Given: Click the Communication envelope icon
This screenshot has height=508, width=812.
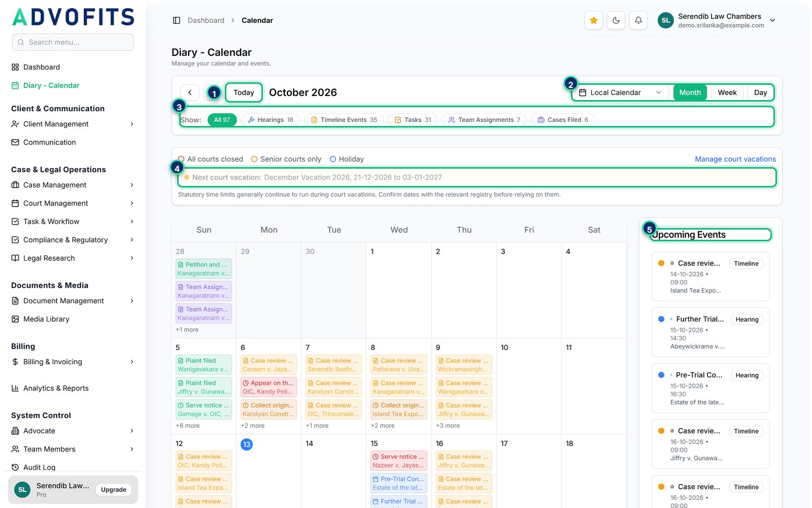Looking at the screenshot, I should 15,142.
